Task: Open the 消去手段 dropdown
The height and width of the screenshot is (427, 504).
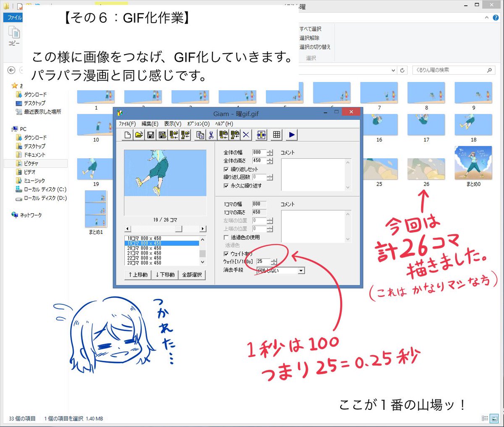Action: click(x=301, y=271)
